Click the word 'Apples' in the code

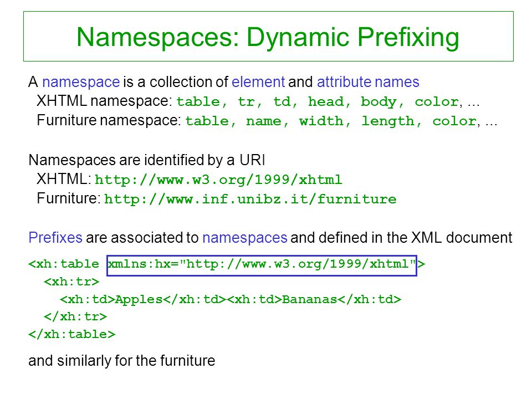(x=139, y=300)
